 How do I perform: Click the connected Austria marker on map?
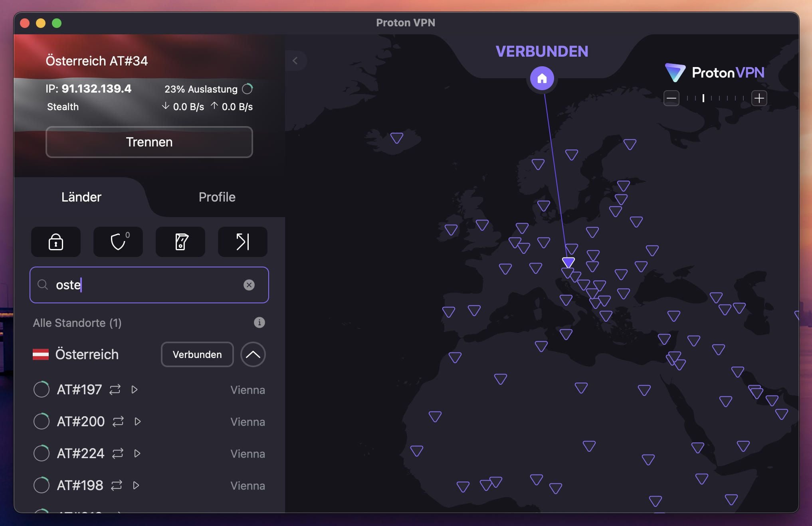tap(568, 262)
